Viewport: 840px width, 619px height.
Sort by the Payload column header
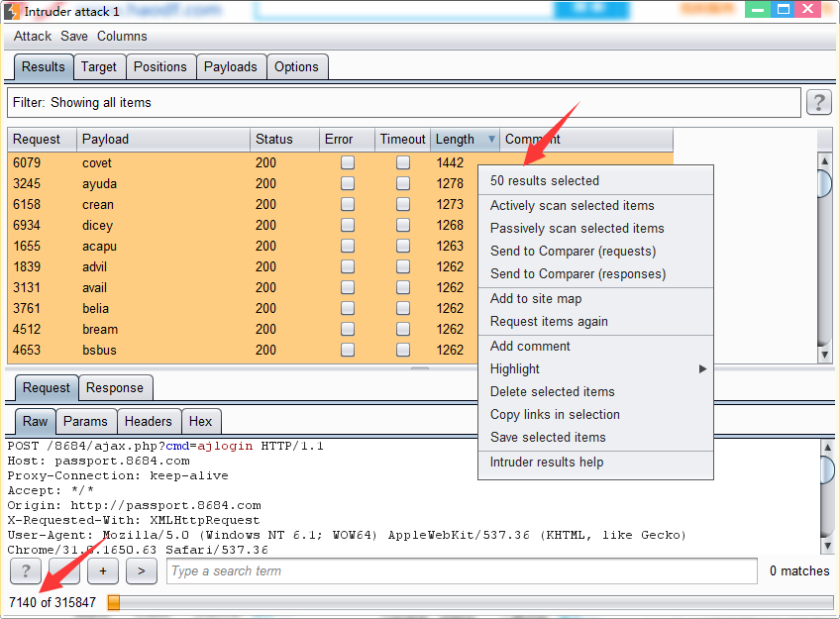pyautogui.click(x=163, y=140)
